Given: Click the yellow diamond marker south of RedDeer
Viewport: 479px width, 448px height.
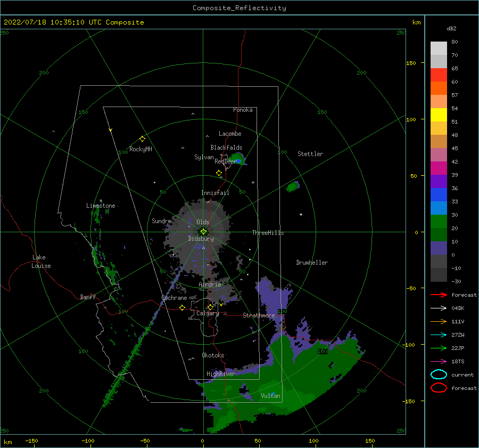Looking at the screenshot, I should (219, 173).
